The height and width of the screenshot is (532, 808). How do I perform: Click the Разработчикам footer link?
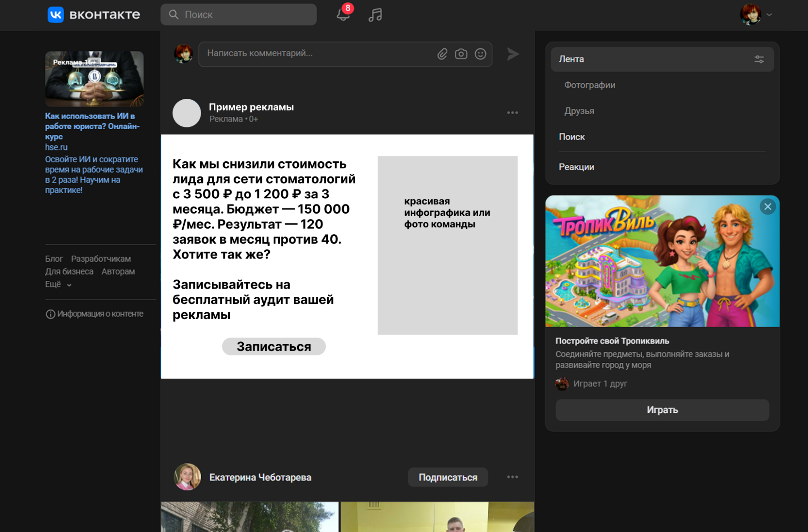point(101,259)
